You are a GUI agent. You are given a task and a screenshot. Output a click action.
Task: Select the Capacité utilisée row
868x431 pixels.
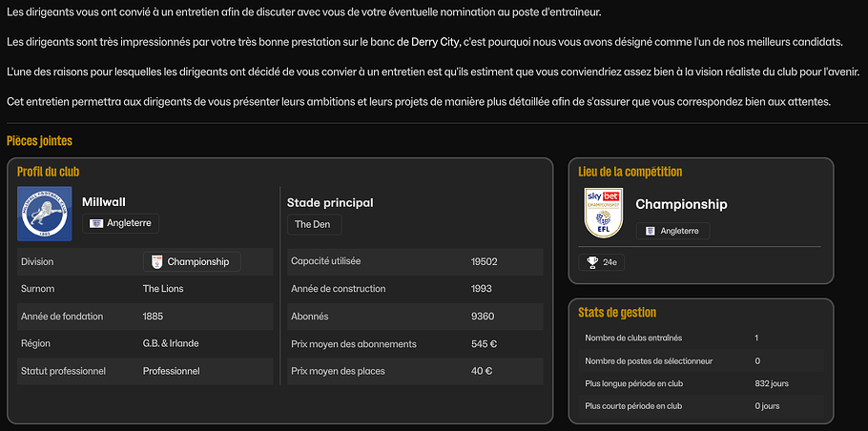pyautogui.click(x=415, y=261)
